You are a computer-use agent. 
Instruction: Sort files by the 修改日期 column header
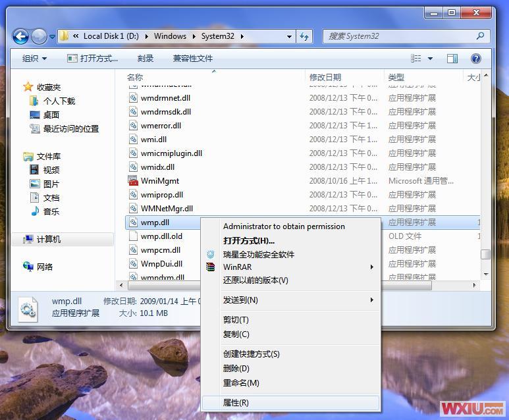(x=325, y=78)
